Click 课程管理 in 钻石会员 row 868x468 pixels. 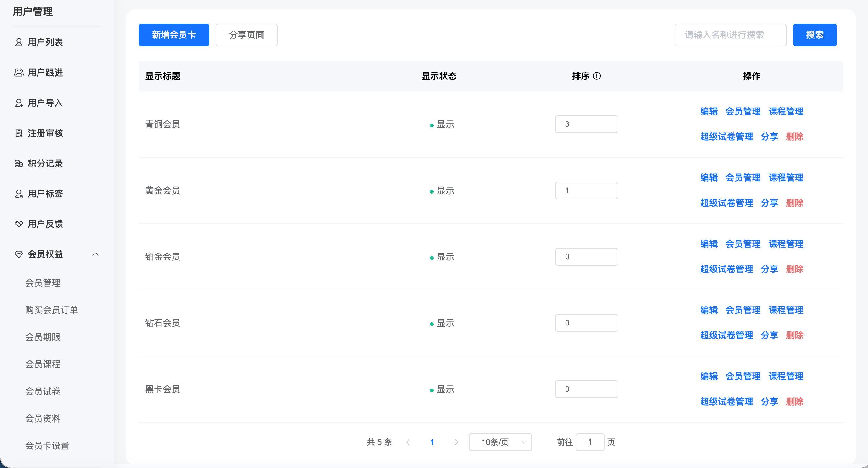coord(786,310)
